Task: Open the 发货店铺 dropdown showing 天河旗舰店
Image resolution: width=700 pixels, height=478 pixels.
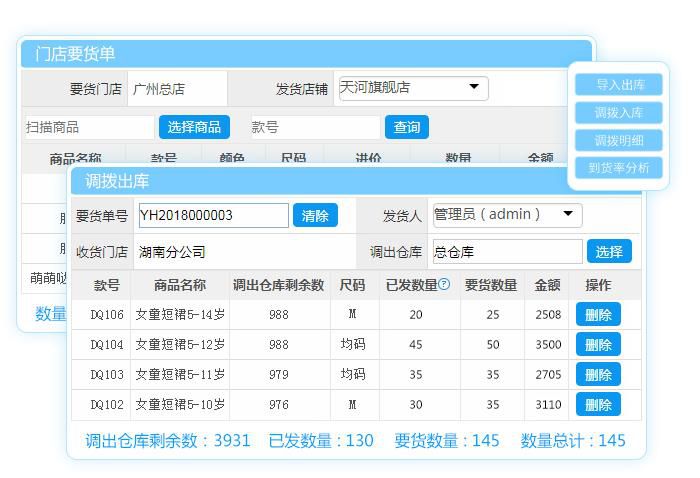Action: (x=413, y=88)
